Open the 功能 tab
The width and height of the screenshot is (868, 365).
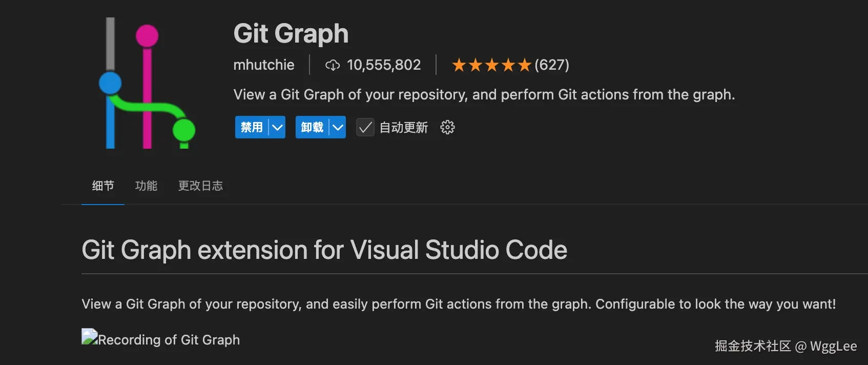tap(146, 186)
